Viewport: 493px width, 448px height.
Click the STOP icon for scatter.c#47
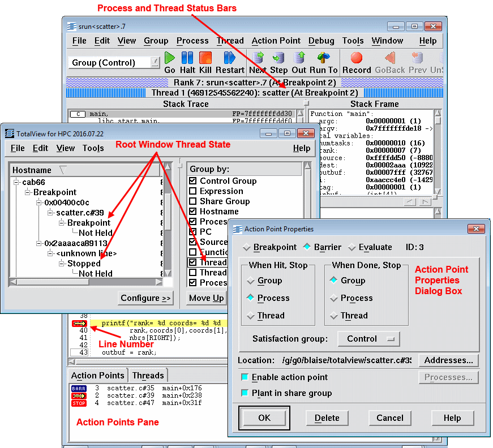click(x=79, y=403)
